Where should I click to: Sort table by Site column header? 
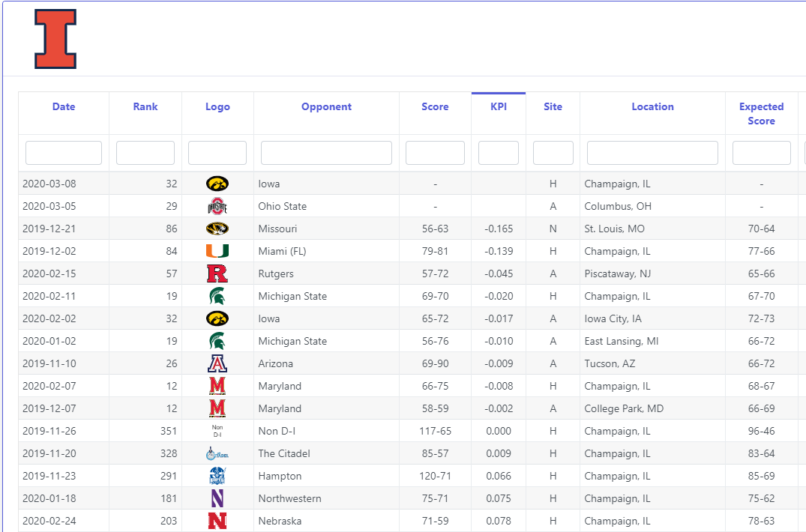pos(553,107)
